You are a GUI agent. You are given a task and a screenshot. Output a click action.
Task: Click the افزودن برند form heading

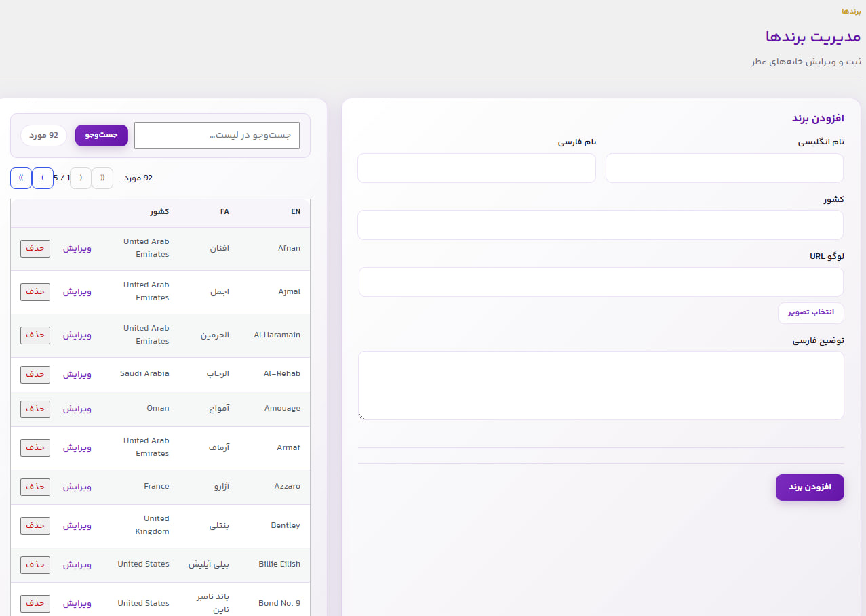coord(818,118)
